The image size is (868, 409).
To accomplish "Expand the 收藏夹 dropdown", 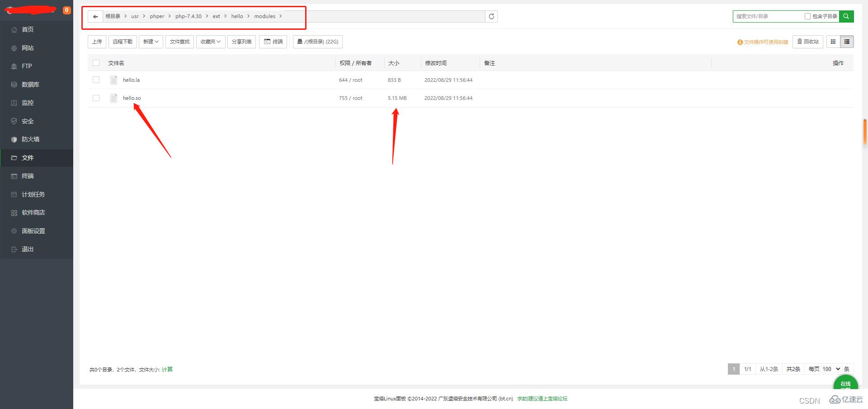I will click(211, 42).
